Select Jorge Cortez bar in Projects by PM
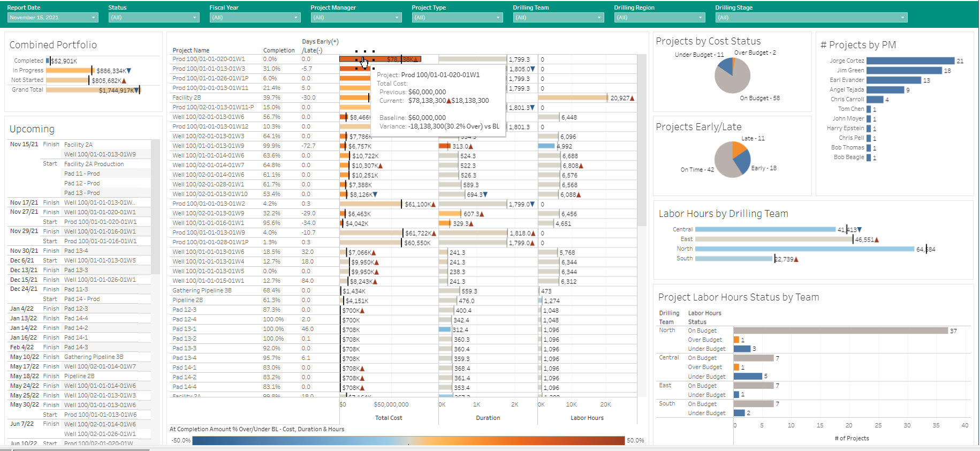The width and height of the screenshot is (980, 451). pyautogui.click(x=910, y=61)
